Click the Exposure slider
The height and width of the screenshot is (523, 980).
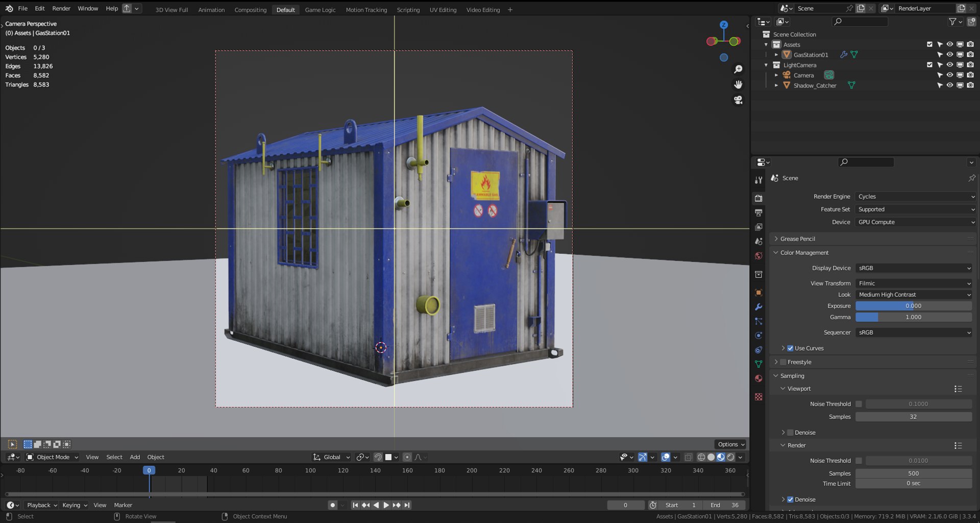tap(914, 306)
